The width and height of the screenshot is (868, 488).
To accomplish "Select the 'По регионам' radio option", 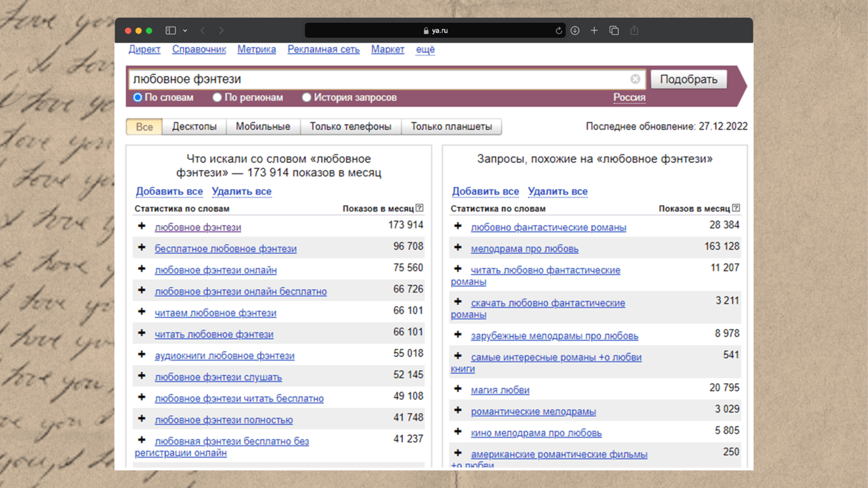I will (217, 98).
